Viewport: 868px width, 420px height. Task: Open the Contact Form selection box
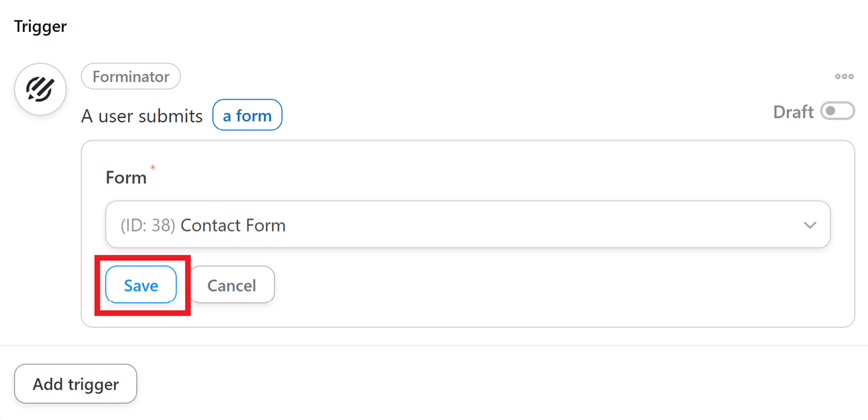(x=468, y=225)
